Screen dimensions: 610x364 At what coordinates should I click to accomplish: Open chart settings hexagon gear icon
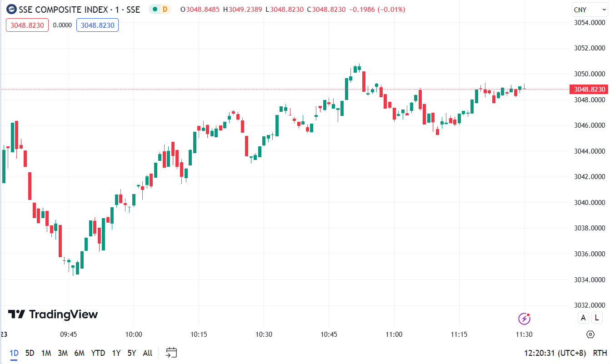coord(590,334)
